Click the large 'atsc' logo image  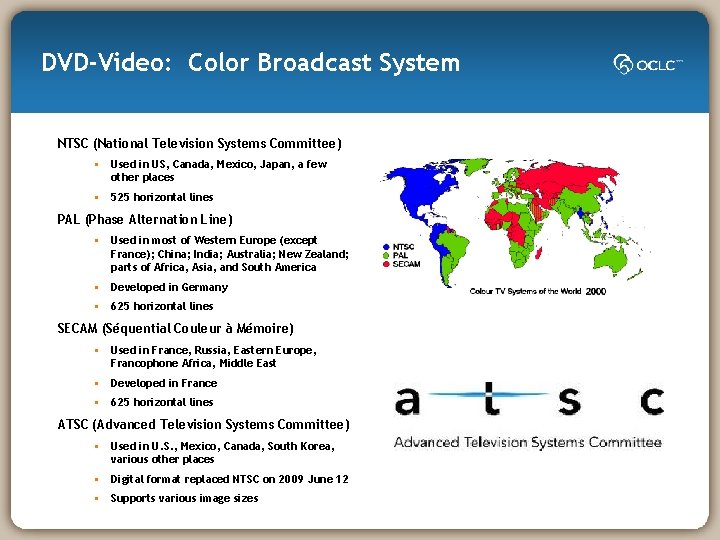point(529,399)
